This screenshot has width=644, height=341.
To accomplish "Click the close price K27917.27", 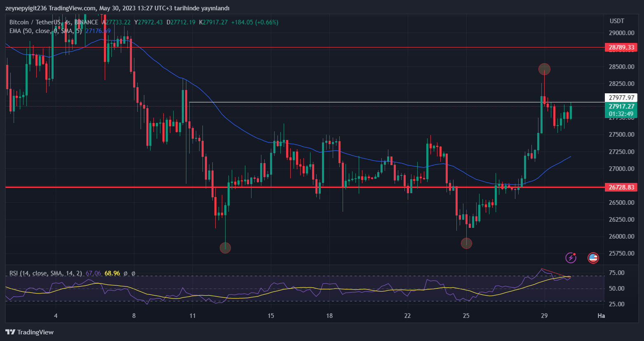I will pyautogui.click(x=213, y=22).
